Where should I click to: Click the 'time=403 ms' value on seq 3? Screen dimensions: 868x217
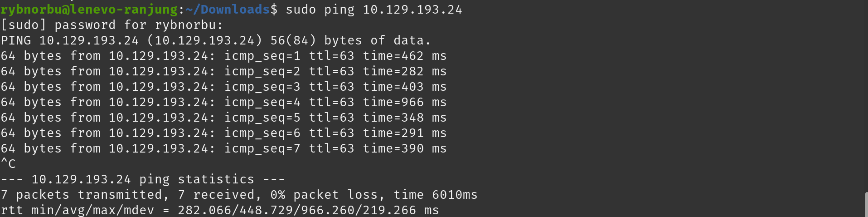coord(405,87)
